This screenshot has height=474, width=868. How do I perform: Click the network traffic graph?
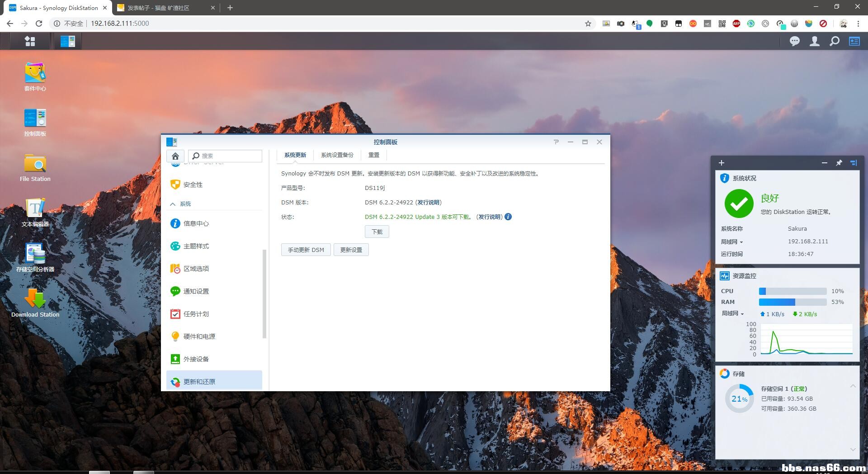(807, 339)
